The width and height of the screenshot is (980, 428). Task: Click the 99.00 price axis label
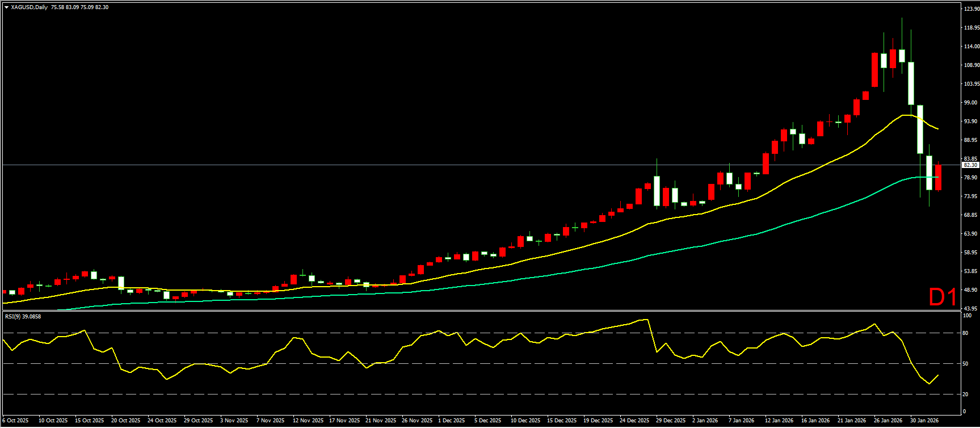(x=971, y=103)
